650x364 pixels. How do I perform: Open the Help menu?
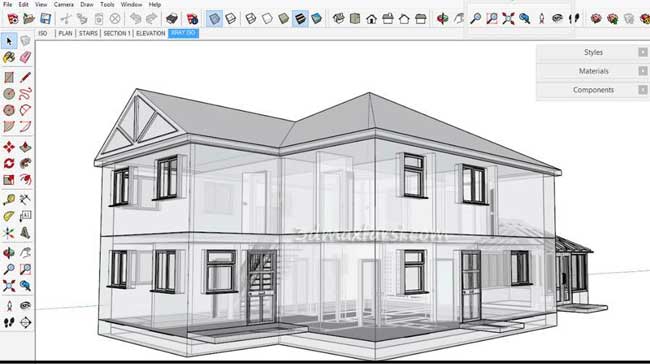click(x=155, y=5)
